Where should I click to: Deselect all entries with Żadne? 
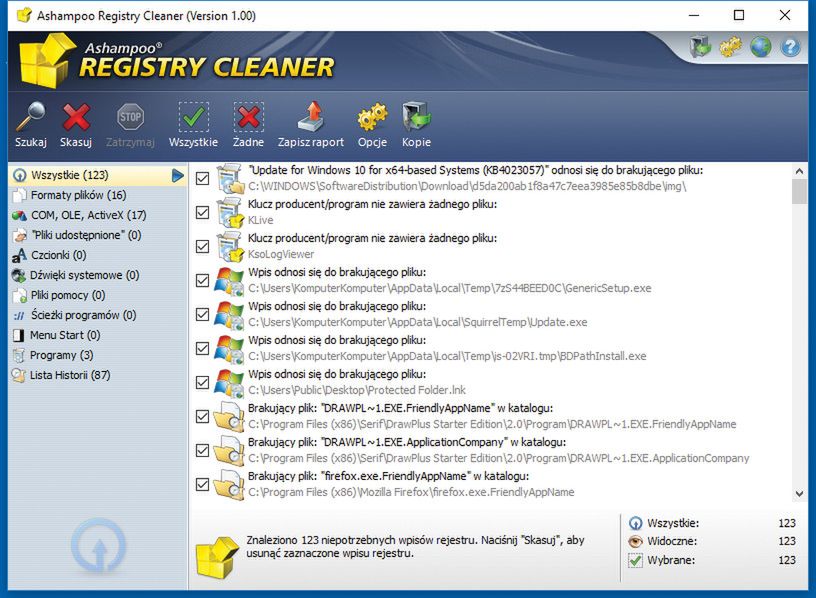[248, 125]
